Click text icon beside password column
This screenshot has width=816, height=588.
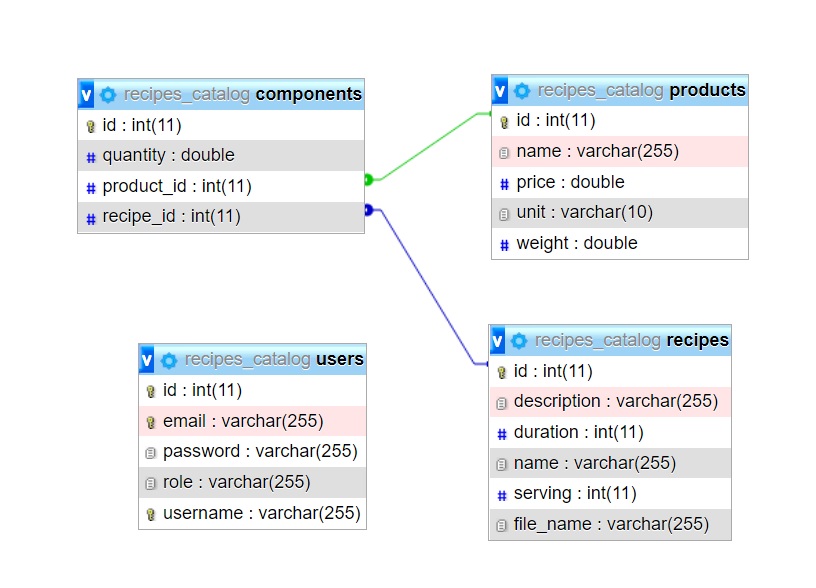click(x=150, y=453)
